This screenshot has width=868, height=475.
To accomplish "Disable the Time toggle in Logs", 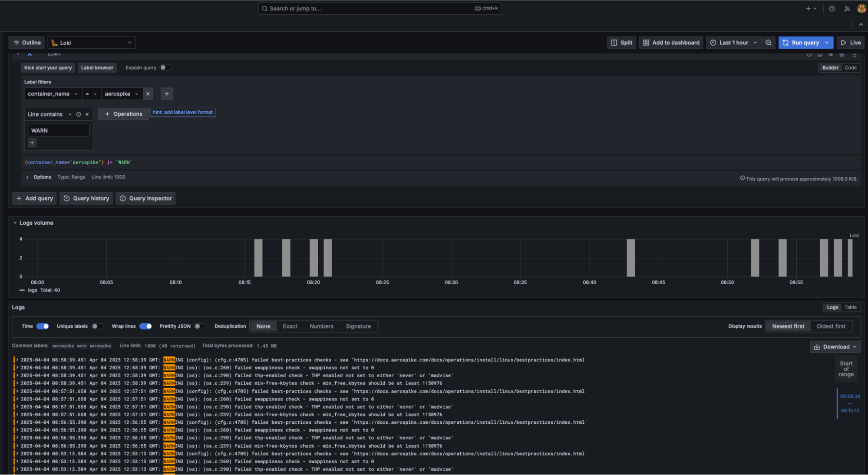I will pyautogui.click(x=43, y=326).
